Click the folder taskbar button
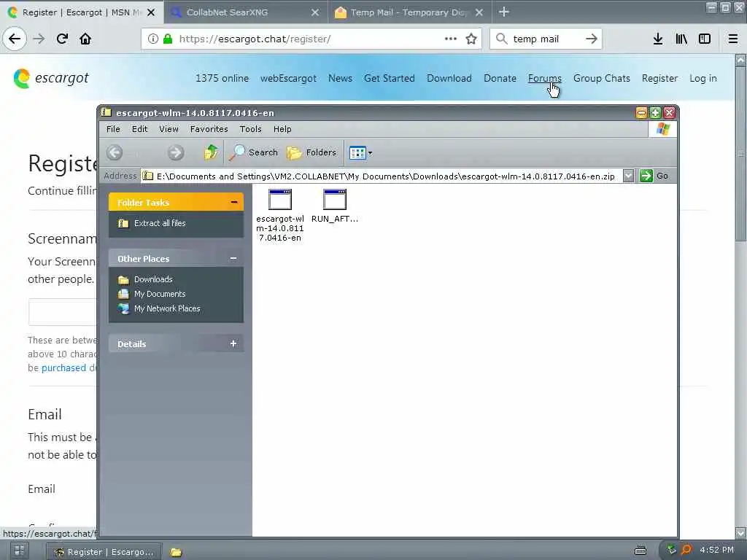The width and height of the screenshot is (747, 560). pyautogui.click(x=177, y=552)
